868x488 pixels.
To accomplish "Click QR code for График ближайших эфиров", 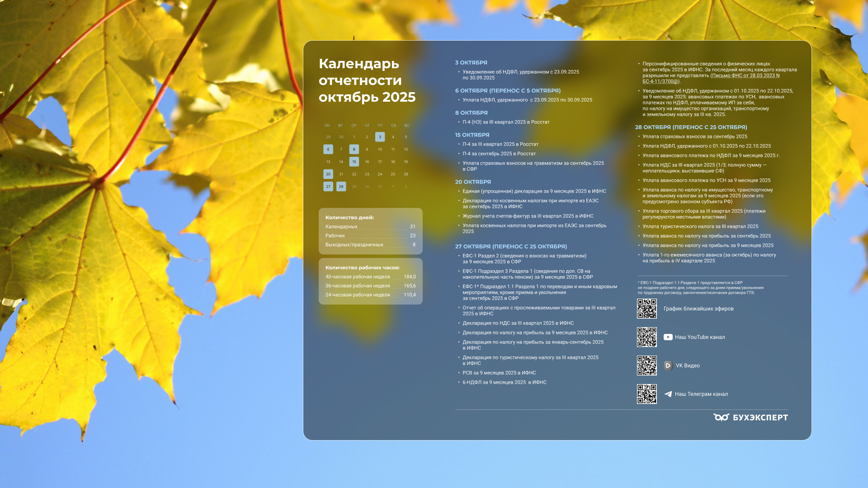I will coord(646,309).
